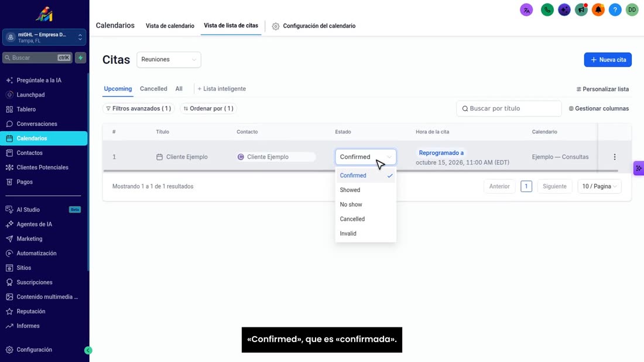This screenshot has width=644, height=362.
Task: Expand the mIGHL Empresa account switcher
Action: [x=44, y=37]
